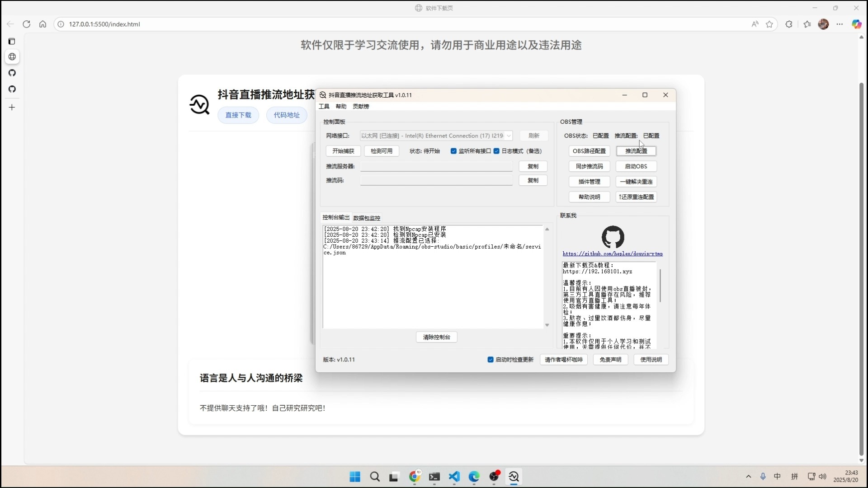Open the second GitHub tab in sidebar
Viewport: 868px width, 488px height.
[12, 89]
